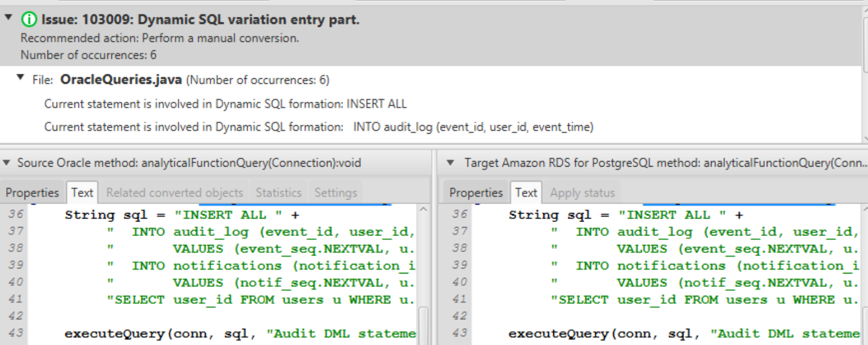Open Related converted objects tab
This screenshot has height=345, width=868.
pos(174,193)
